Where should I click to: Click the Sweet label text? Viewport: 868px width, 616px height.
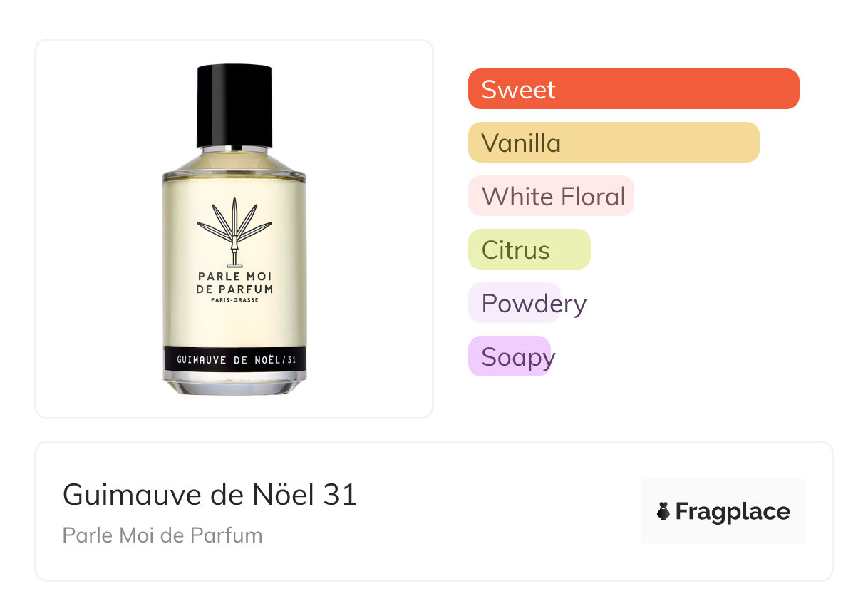(518, 89)
